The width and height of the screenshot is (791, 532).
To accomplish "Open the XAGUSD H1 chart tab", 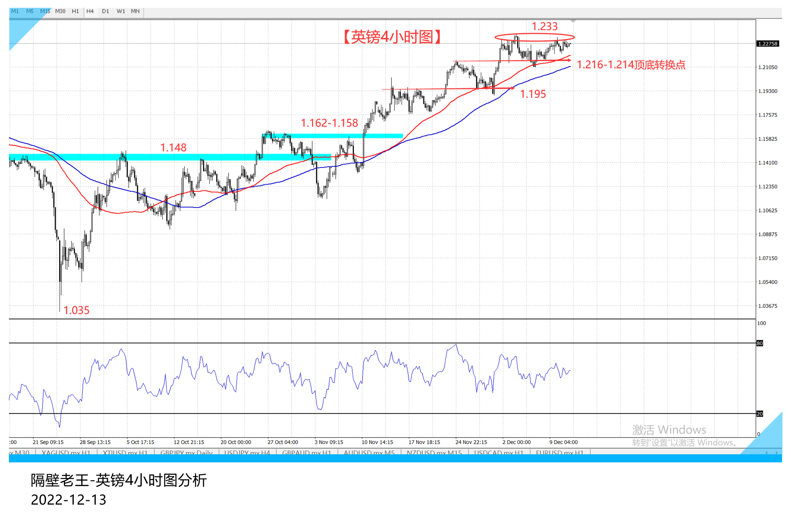I will tap(66, 452).
